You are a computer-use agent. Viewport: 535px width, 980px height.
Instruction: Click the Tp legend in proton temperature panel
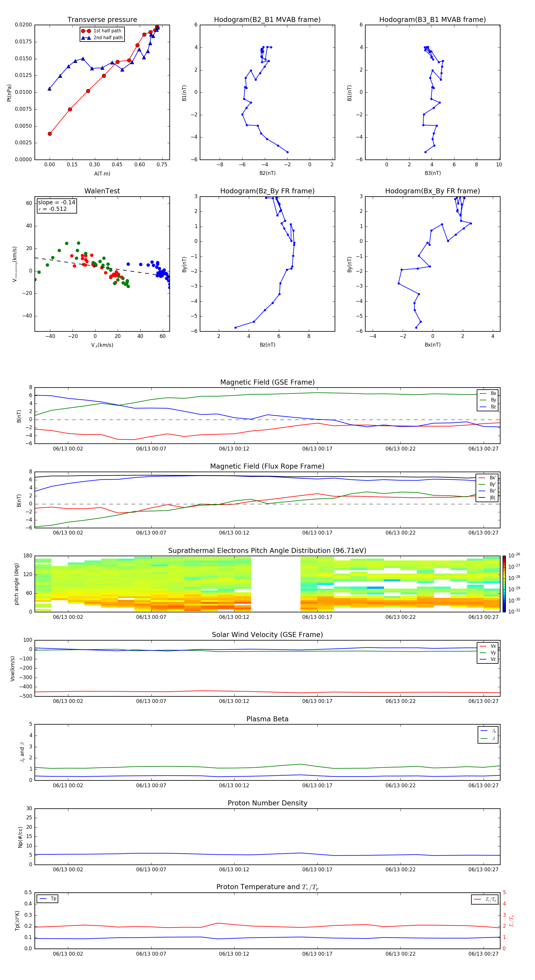click(48, 899)
